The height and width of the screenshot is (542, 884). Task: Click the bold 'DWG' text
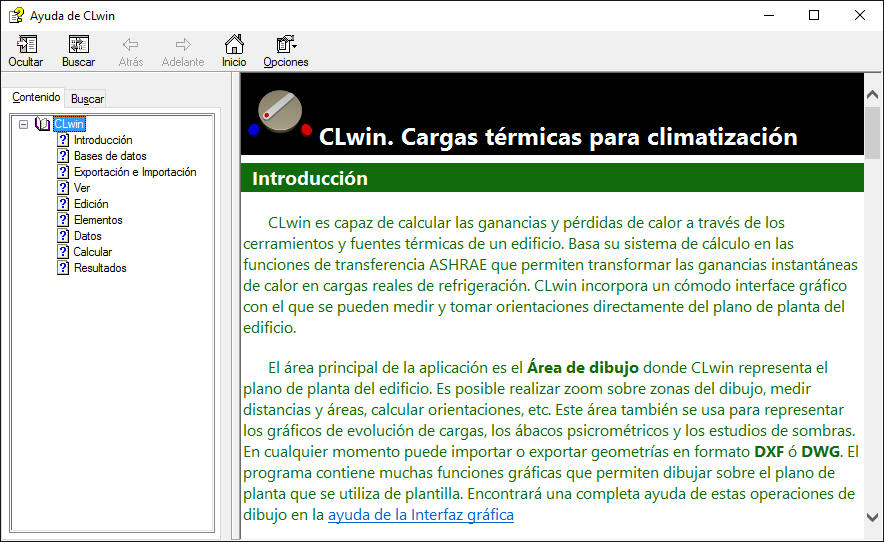(x=821, y=452)
